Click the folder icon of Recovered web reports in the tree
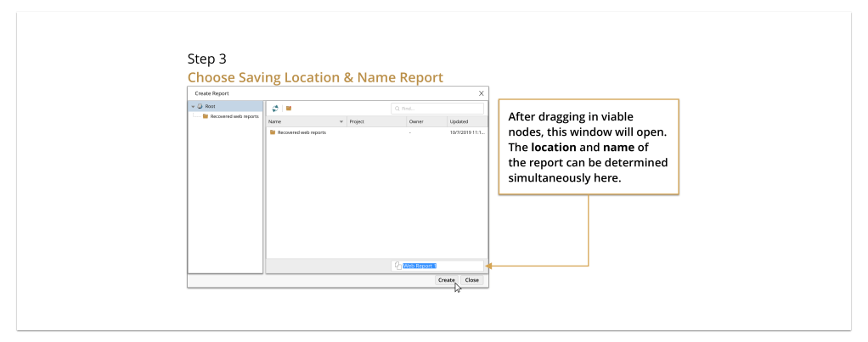The image size is (868, 342). pos(206,116)
